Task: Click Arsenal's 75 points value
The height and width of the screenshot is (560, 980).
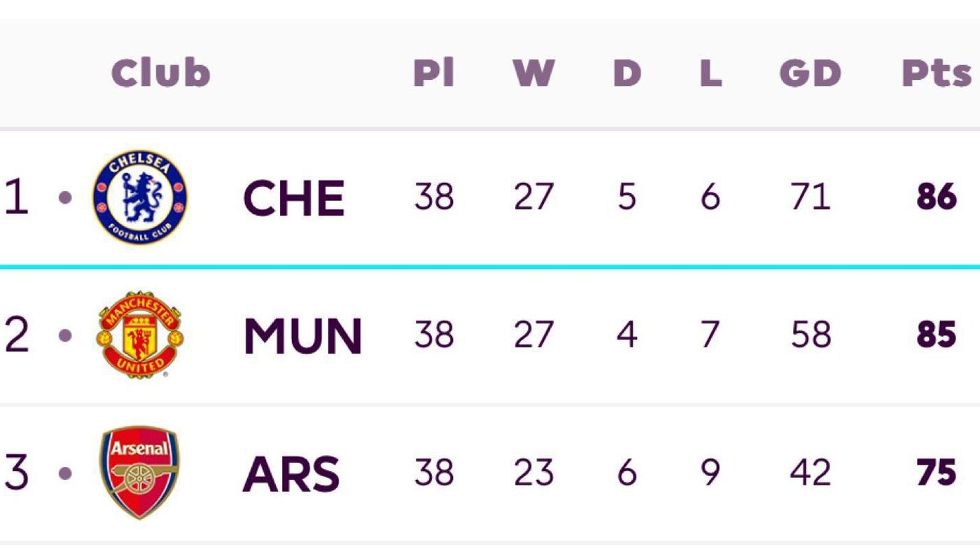Action: (937, 474)
